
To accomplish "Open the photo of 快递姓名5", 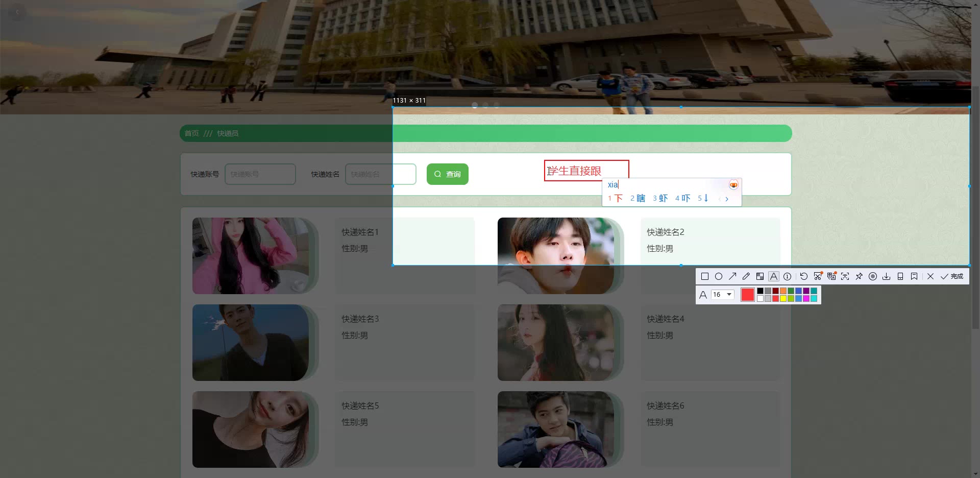I will tap(251, 429).
